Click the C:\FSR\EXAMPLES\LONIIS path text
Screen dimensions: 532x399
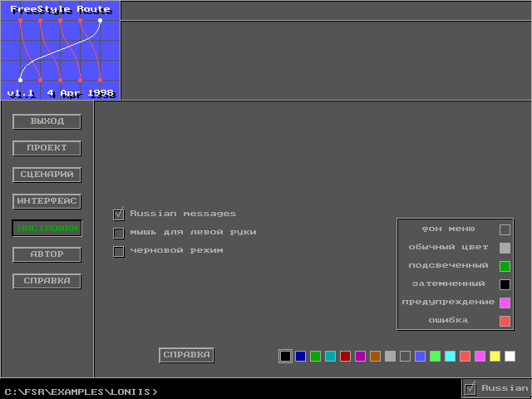(81, 392)
